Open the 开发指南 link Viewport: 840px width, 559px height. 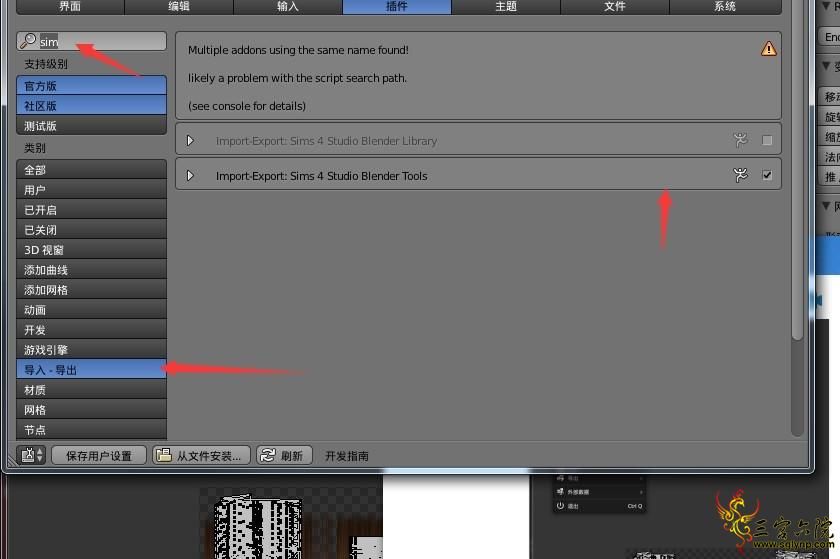pos(347,456)
